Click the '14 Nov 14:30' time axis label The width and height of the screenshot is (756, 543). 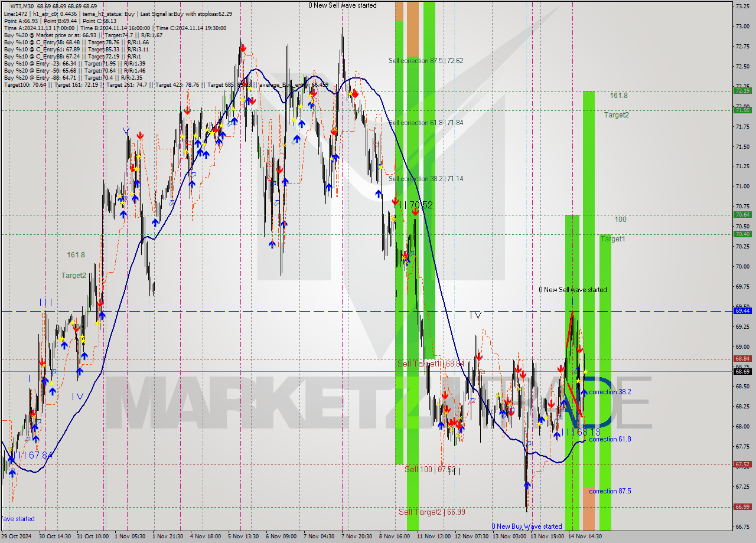point(584,537)
